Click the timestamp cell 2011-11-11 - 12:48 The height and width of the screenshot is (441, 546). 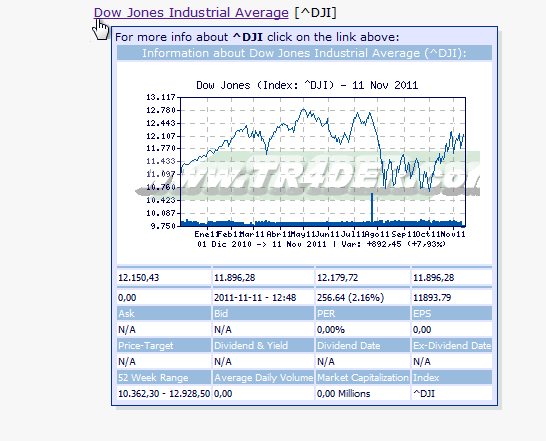[263, 297]
